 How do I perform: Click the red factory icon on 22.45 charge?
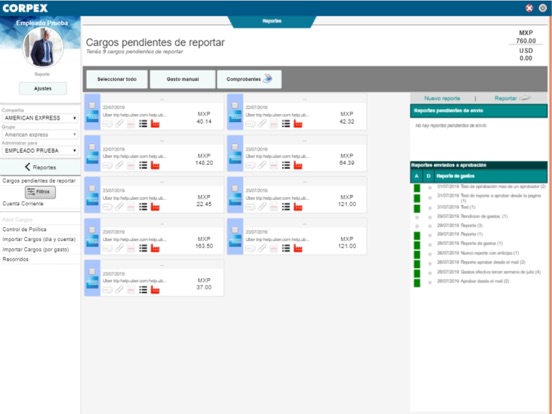click(155, 207)
